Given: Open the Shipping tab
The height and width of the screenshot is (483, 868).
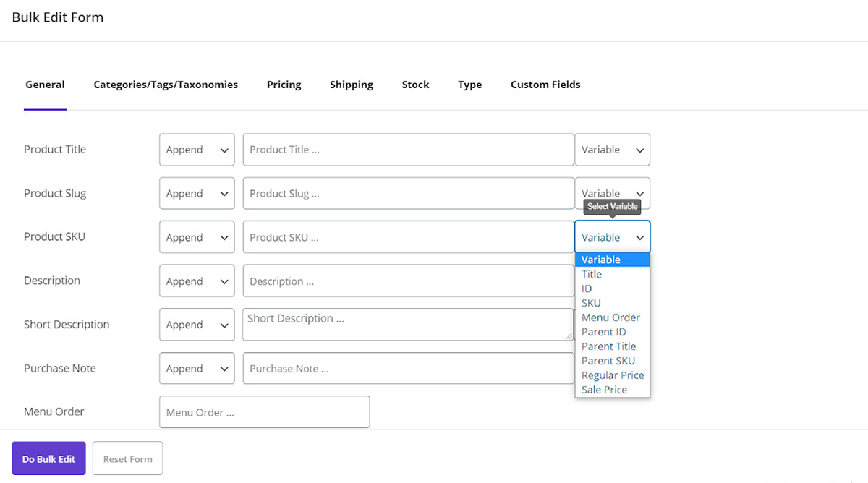Looking at the screenshot, I should [351, 85].
